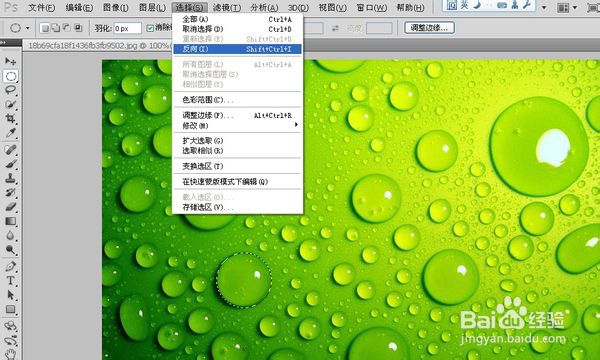
Task: Click the wrench icon in top bar
Action: click(x=528, y=5)
